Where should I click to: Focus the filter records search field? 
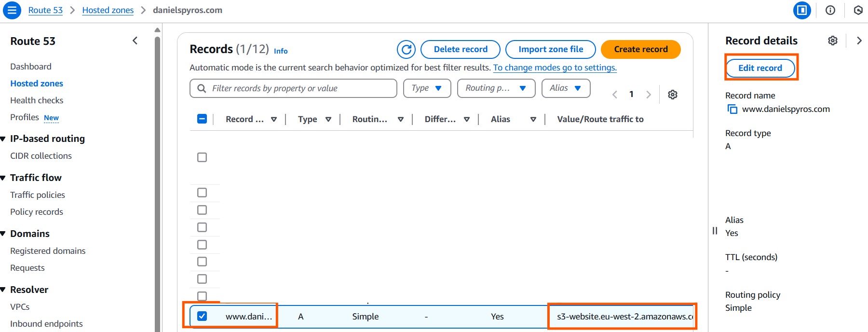click(x=293, y=88)
